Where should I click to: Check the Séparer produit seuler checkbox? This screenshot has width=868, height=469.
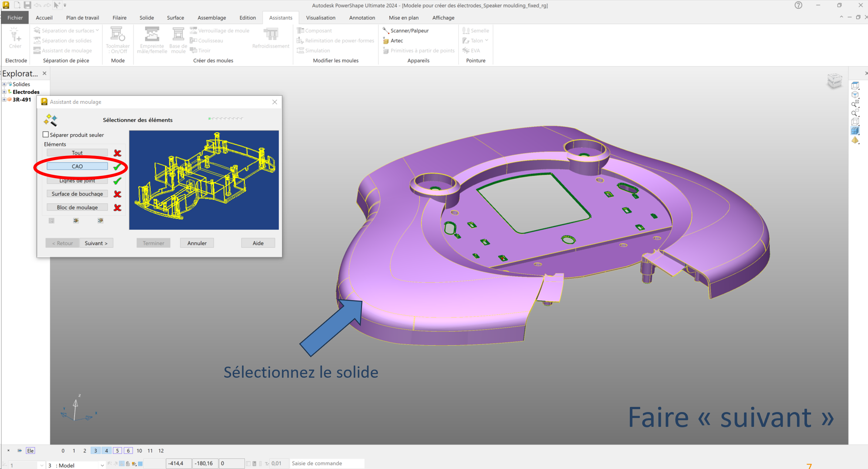coord(46,135)
